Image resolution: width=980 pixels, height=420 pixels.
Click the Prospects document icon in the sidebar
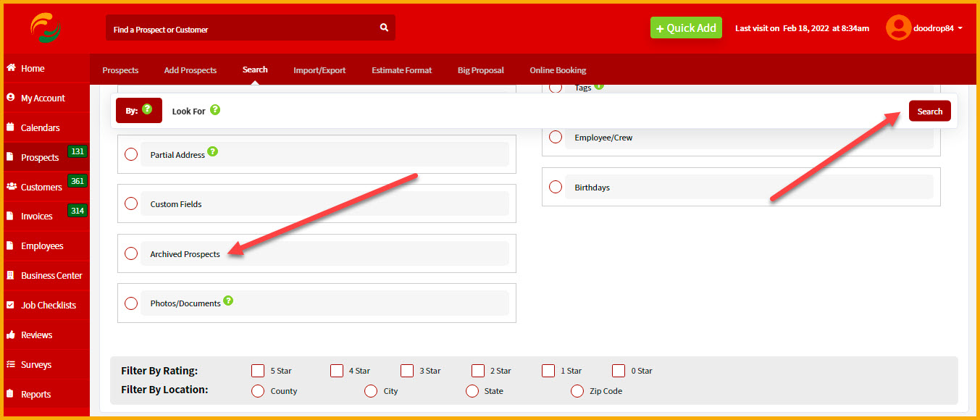pyautogui.click(x=10, y=156)
